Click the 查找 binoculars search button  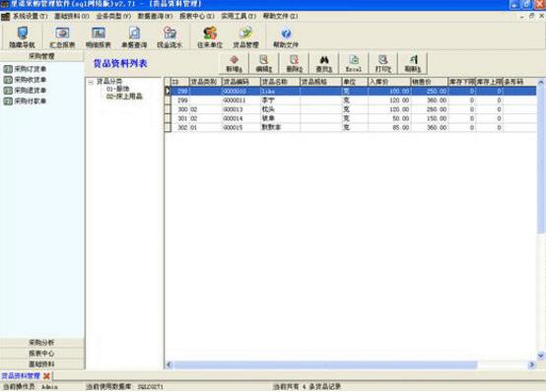pyautogui.click(x=324, y=63)
